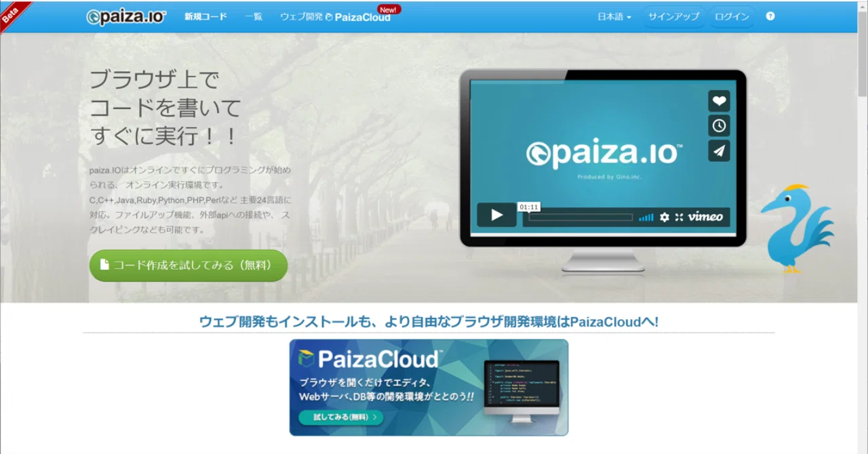868x454 pixels.
Task: Adjust the Vimeo volume bars
Action: (646, 217)
